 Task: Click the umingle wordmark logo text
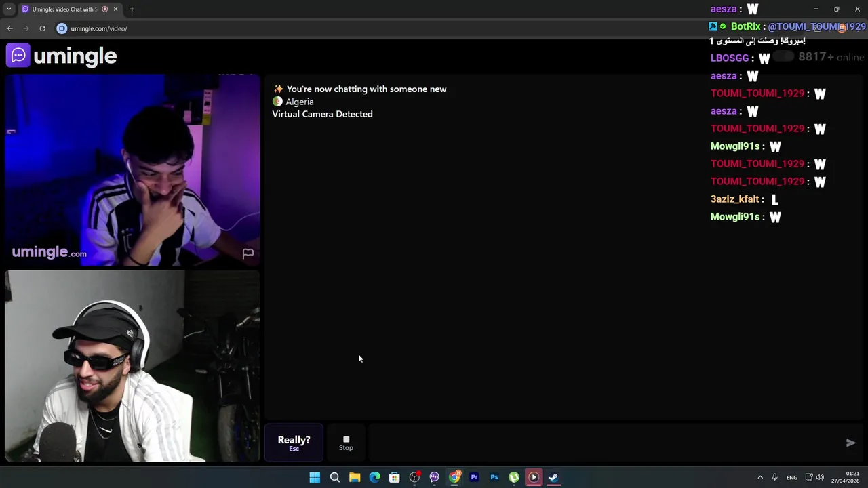[x=75, y=56]
